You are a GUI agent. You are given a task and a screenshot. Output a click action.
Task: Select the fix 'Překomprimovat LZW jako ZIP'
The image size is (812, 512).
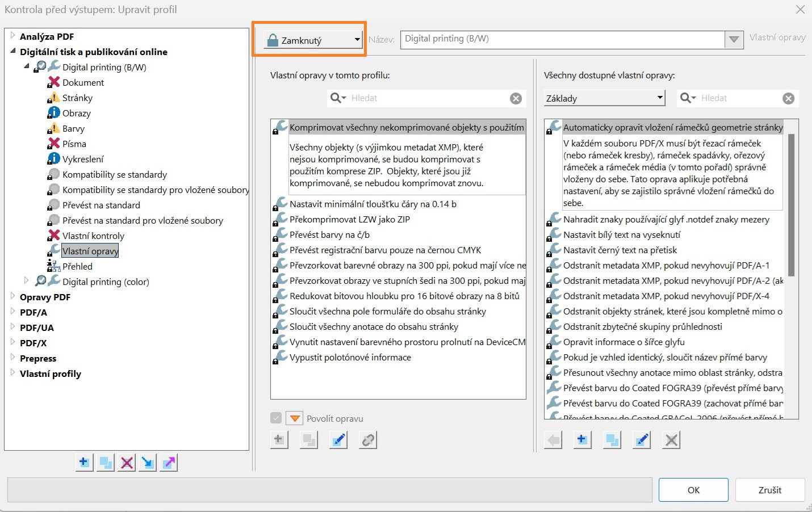click(350, 219)
